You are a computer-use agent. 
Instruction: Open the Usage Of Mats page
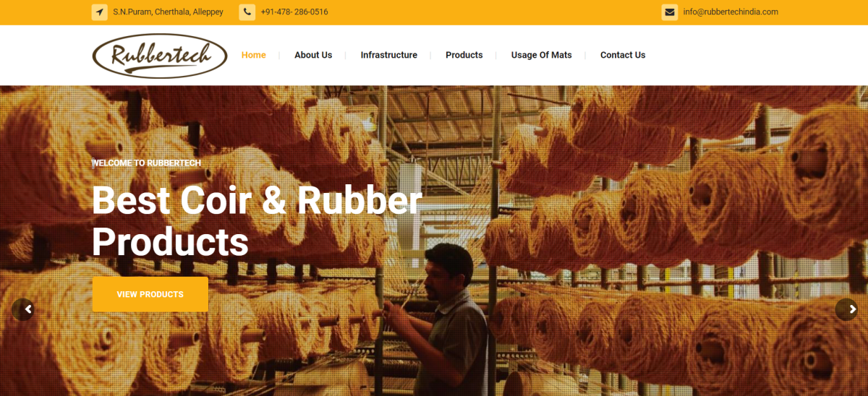(x=542, y=55)
